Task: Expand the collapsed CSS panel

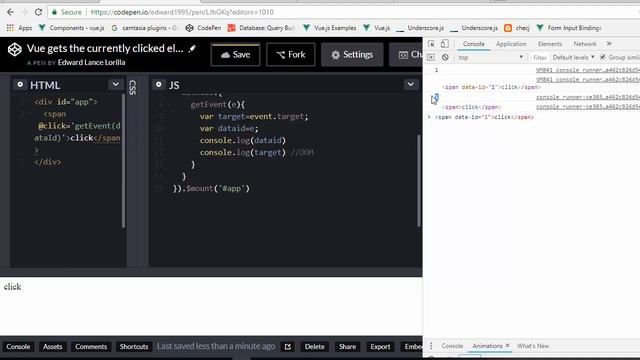Action: click(132, 87)
